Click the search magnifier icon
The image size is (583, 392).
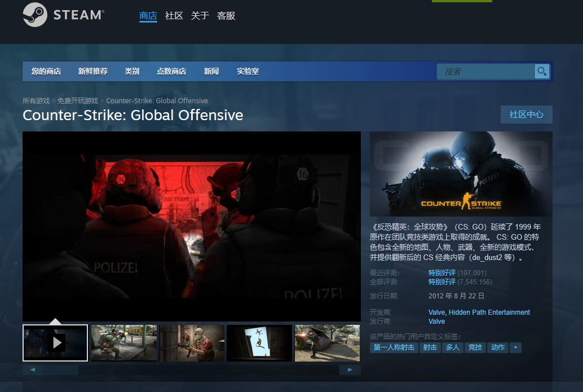[x=542, y=72]
